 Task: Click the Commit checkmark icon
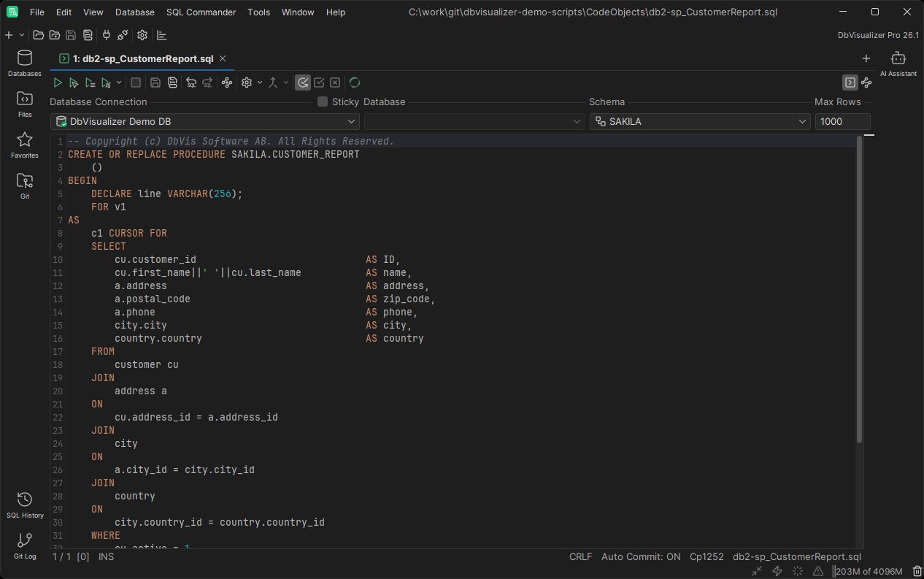[x=319, y=83]
